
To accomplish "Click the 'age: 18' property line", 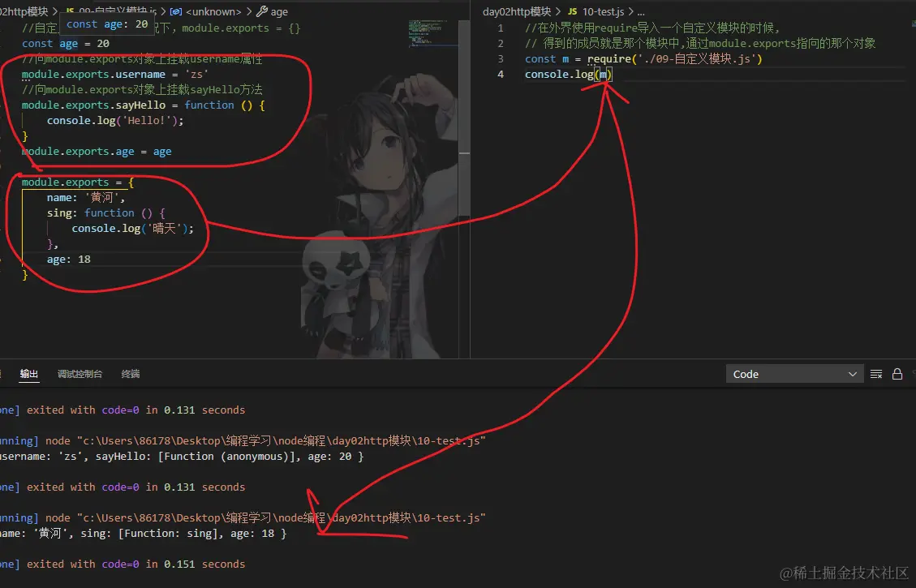I will pyautogui.click(x=69, y=260).
